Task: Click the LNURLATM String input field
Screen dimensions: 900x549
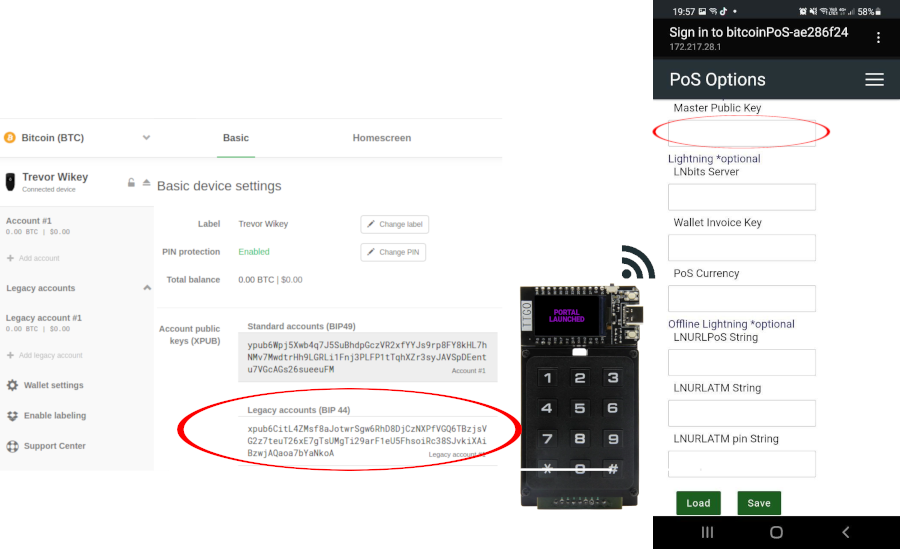Action: [742, 413]
